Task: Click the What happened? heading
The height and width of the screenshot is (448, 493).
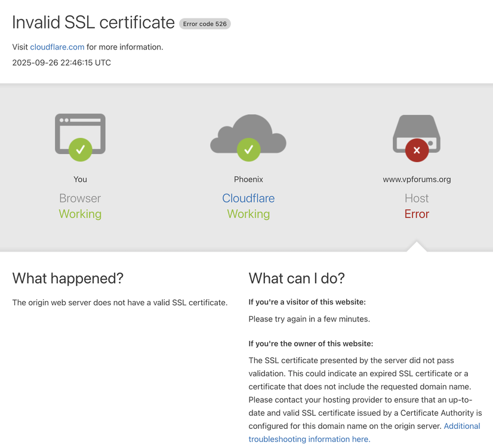Action: point(68,278)
